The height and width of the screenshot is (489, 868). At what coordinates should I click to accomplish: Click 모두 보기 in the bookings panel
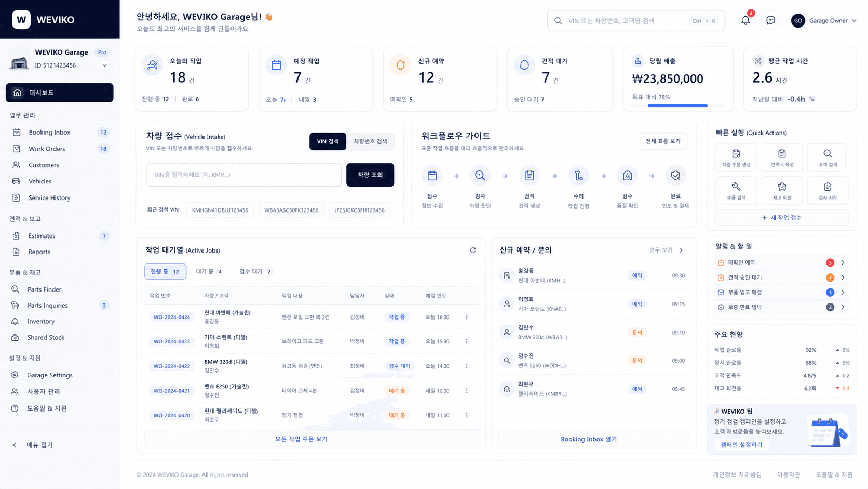click(666, 250)
